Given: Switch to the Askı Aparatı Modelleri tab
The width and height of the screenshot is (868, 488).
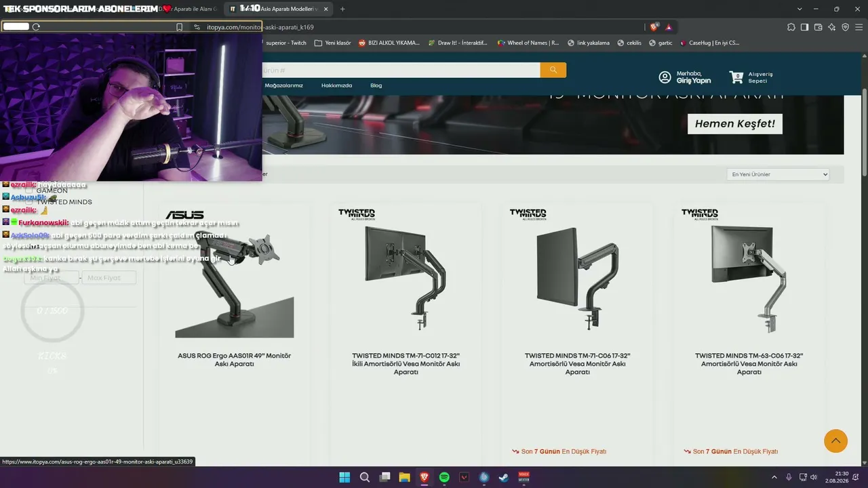Looking at the screenshot, I should (x=278, y=9).
